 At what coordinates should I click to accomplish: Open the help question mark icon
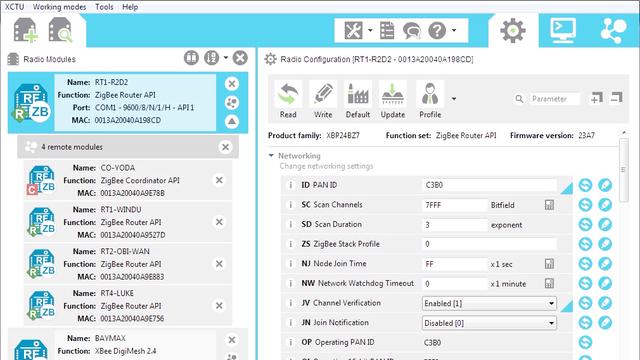437,31
